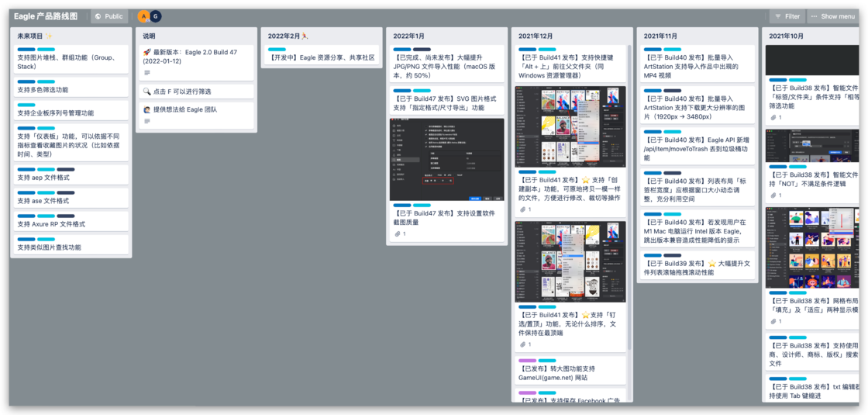Open card '支持多色筛选功能'

point(71,86)
